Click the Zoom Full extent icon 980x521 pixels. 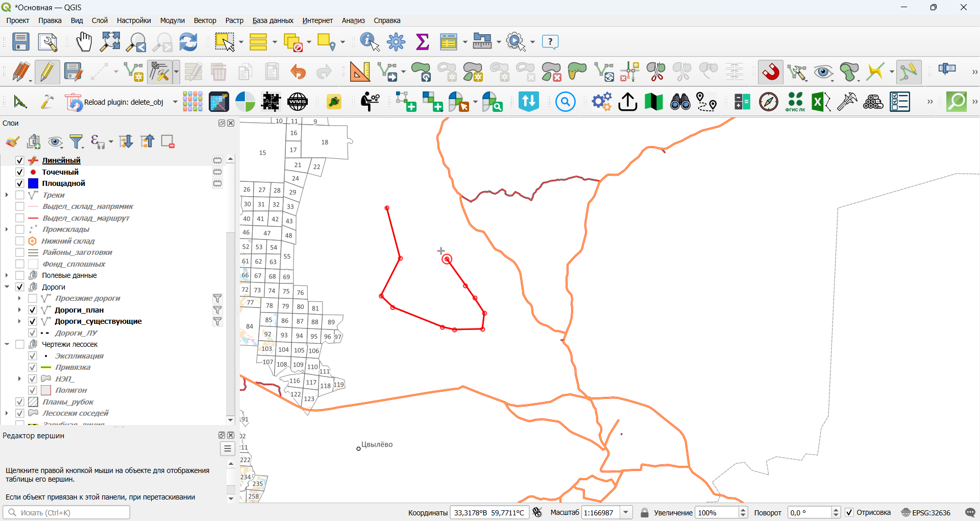tap(110, 42)
